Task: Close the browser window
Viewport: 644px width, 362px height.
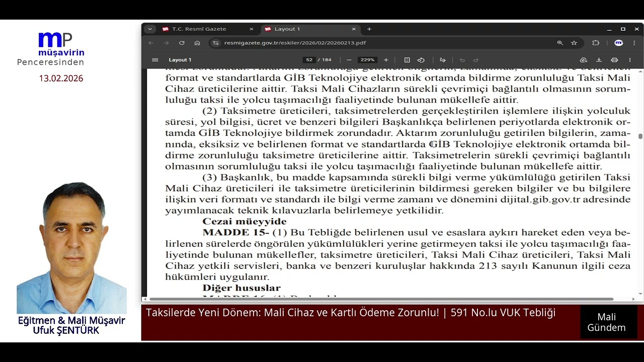Action: [636, 29]
